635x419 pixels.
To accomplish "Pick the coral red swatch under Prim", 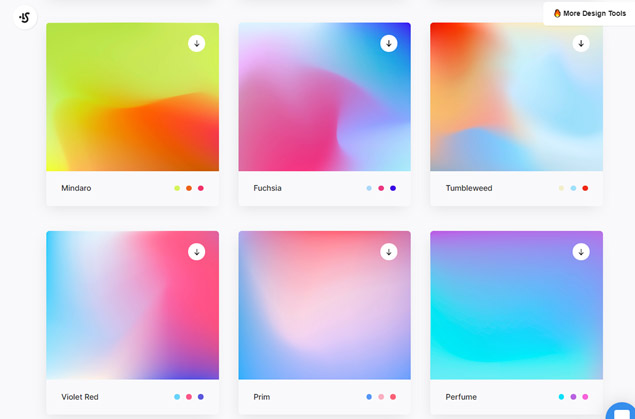I will [x=393, y=397].
